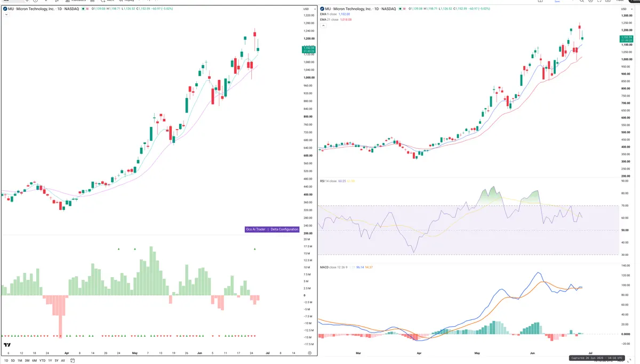Select the 1Y time range
Screen dimensions: 640x364
pyautogui.click(x=50, y=361)
